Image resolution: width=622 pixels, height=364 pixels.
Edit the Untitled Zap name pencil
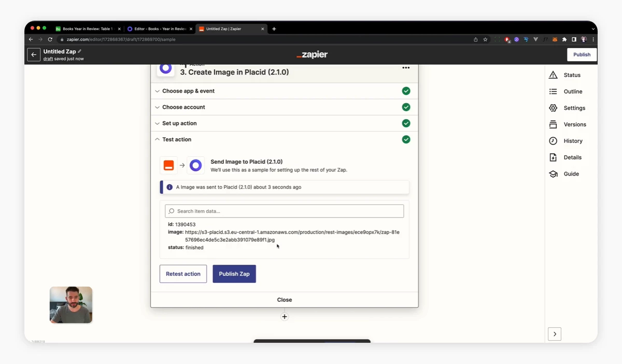pos(80,51)
